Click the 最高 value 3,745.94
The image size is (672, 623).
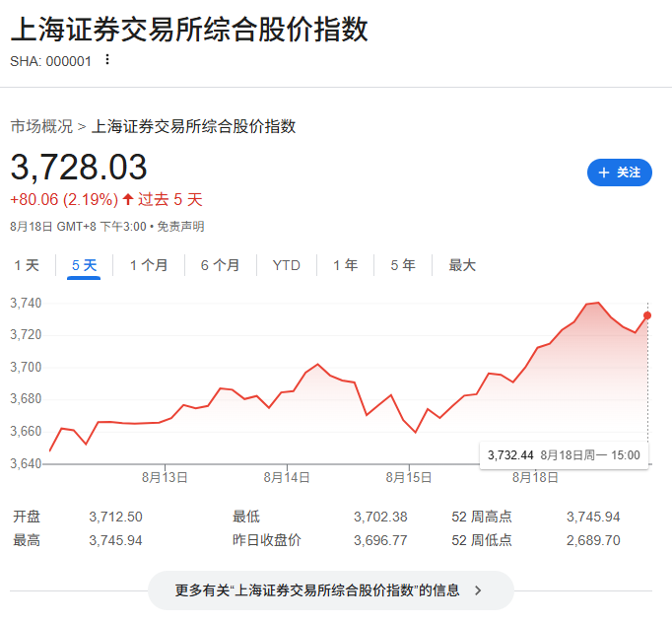pos(115,540)
